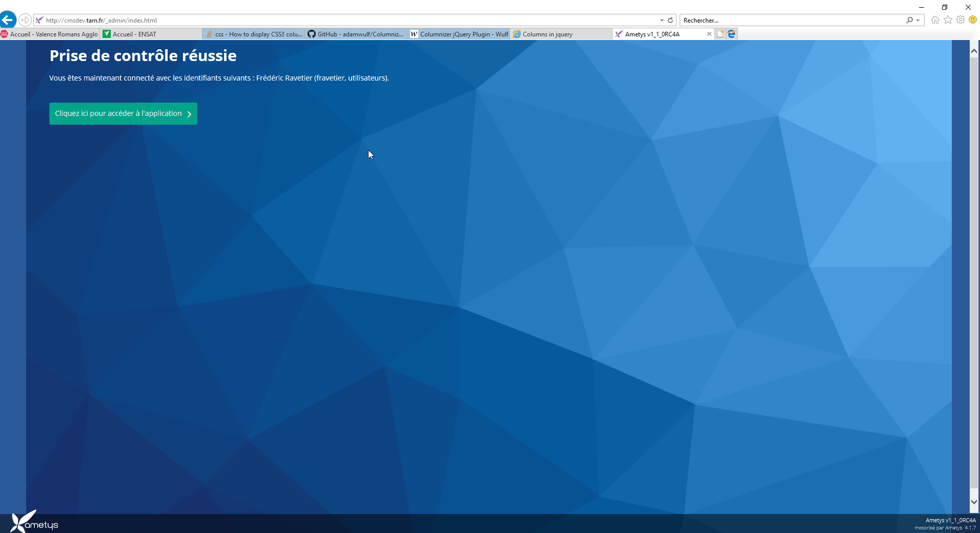Click 'Cliquez ici pour accéder à l'application' button
The image size is (980, 533).
pyautogui.click(x=123, y=114)
